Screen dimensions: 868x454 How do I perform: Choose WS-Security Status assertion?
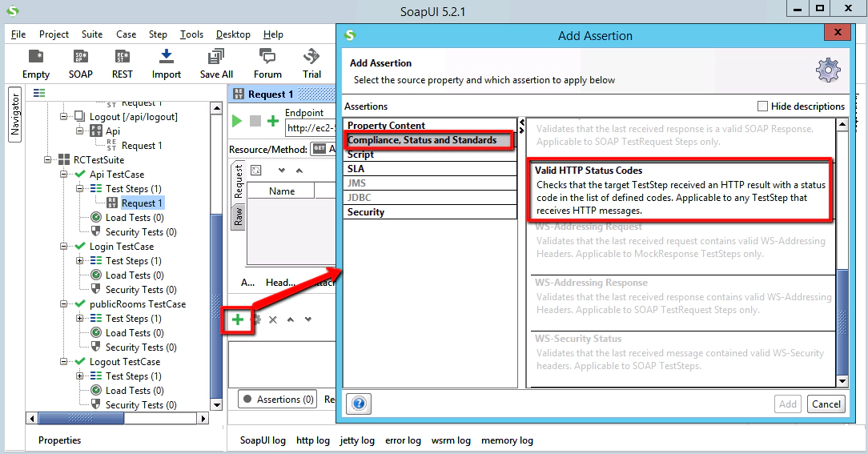click(x=682, y=359)
